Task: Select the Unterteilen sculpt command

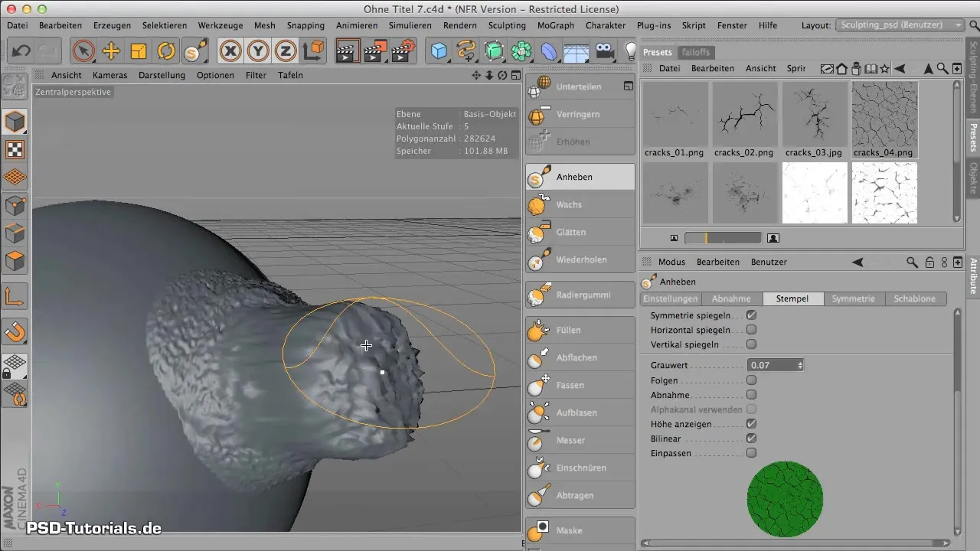Action: (x=580, y=86)
